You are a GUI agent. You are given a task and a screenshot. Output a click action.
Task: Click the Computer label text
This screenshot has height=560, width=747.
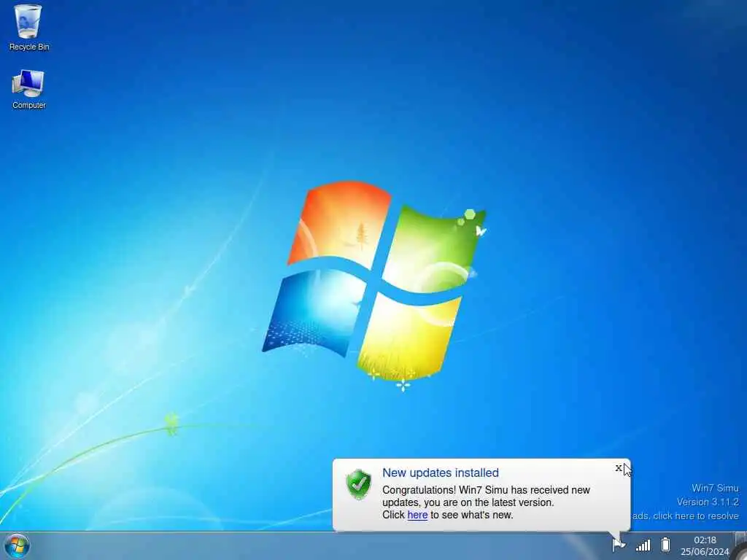[x=29, y=105]
